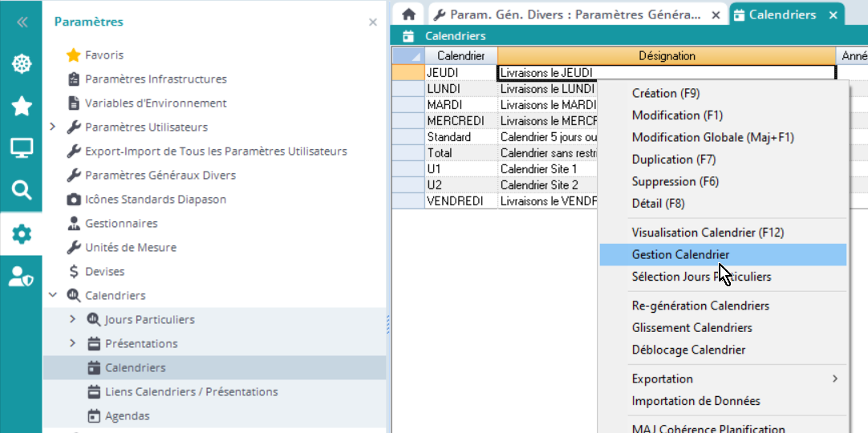Select Création (F9) menu entry
This screenshot has width=868, height=433.
point(666,94)
